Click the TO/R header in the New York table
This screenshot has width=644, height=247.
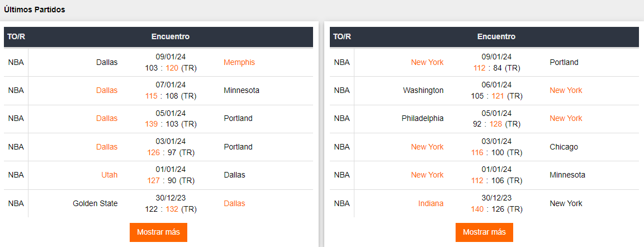click(342, 37)
